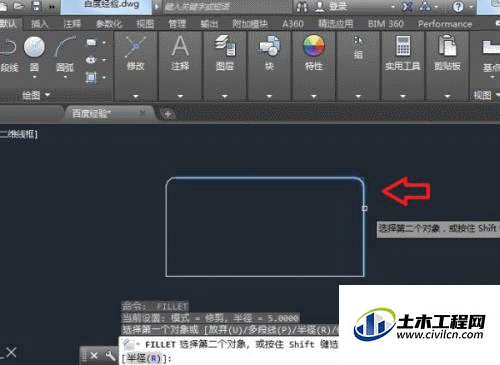
Task: Click the A360 triangle icon in the title bar
Action: click(x=425, y=6)
